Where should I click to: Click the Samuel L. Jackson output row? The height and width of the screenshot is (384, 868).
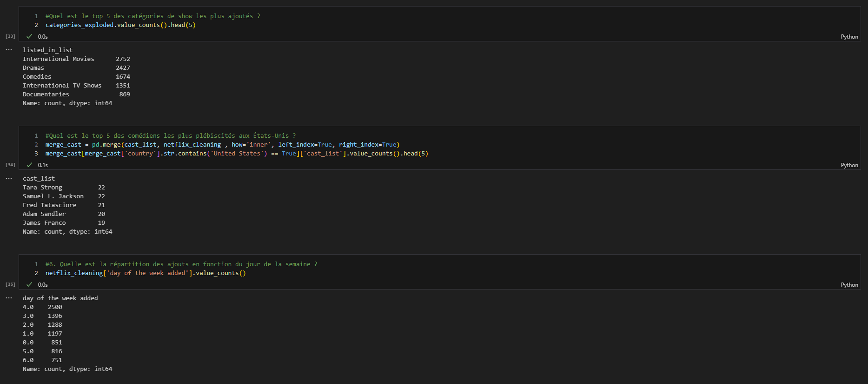pos(53,196)
